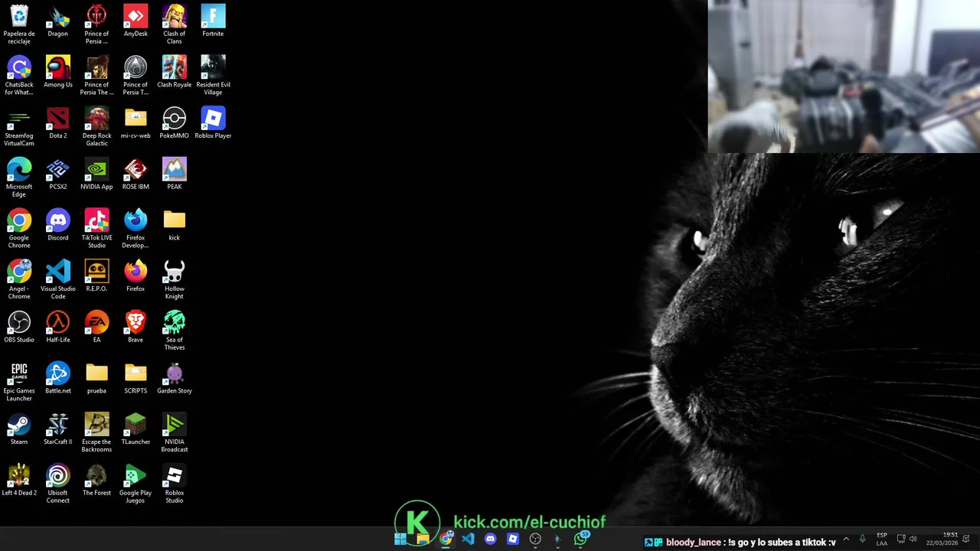
Task: Open the prueba folder
Action: click(96, 378)
